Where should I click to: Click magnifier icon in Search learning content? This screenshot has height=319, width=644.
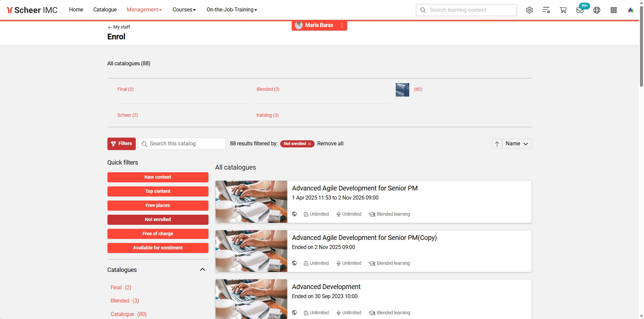click(x=423, y=10)
